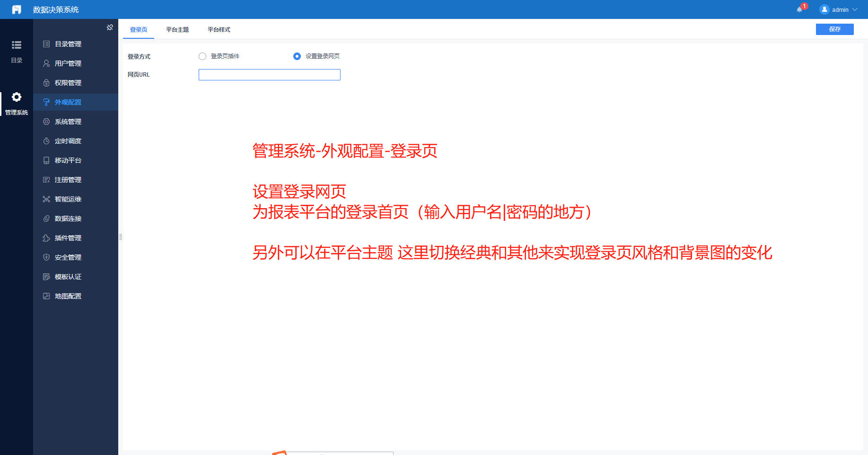
Task: Click the 数据连接 link icon
Action: [46, 219]
